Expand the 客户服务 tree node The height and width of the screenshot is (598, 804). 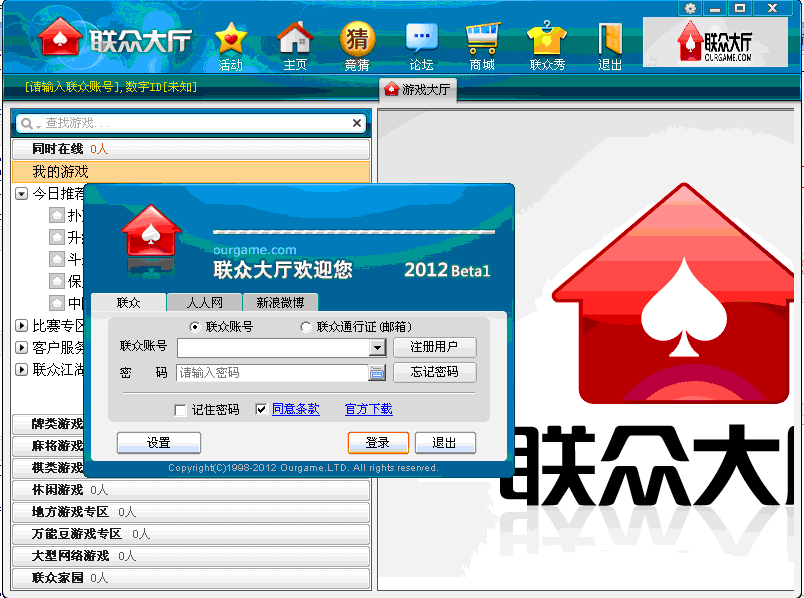tap(21, 348)
